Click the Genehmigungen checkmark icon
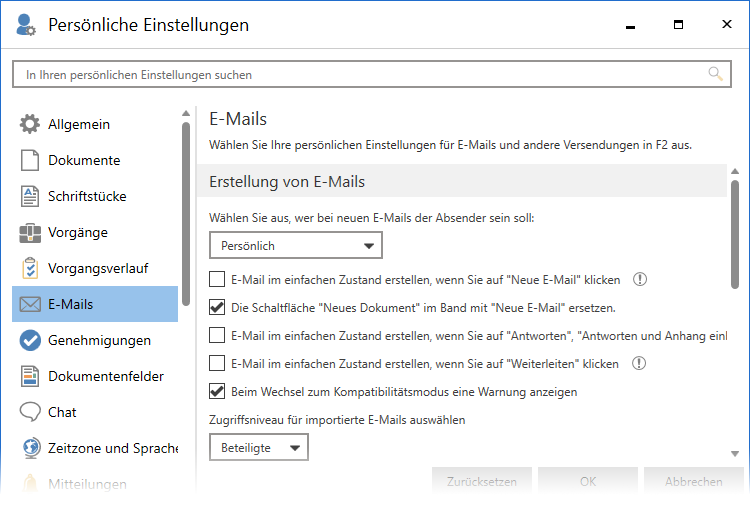750x507 pixels. pyautogui.click(x=30, y=341)
